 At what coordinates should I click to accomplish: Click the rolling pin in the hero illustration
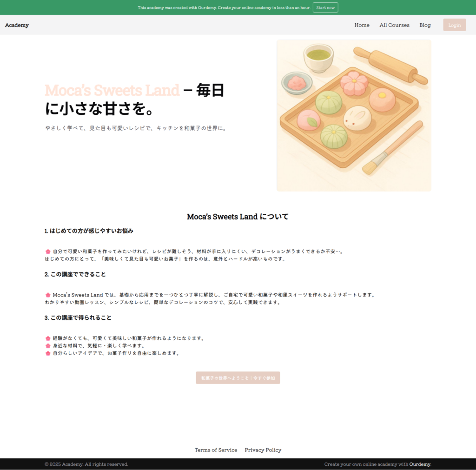coord(390,65)
